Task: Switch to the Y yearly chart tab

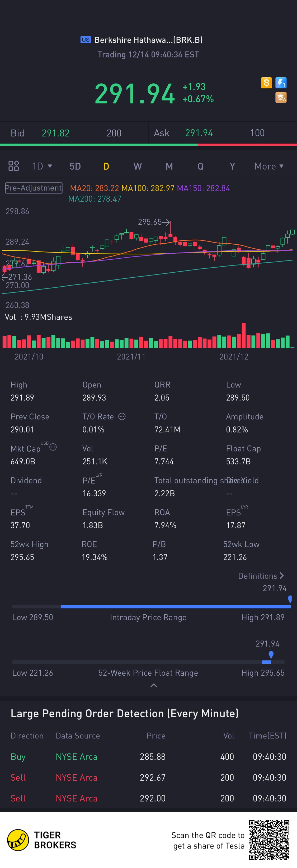Action: [232, 166]
